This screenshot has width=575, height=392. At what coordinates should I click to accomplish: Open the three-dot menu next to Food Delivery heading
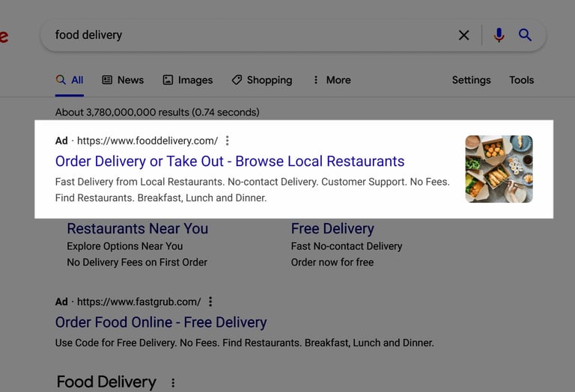pos(173,383)
